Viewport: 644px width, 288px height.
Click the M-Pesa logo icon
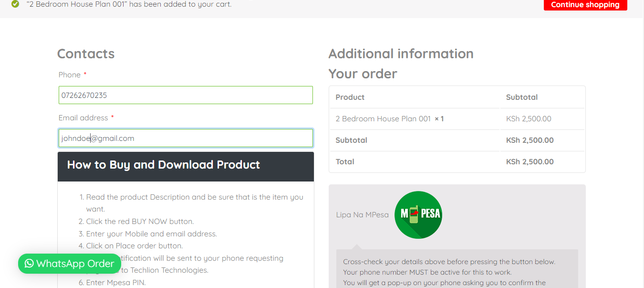[x=418, y=214]
